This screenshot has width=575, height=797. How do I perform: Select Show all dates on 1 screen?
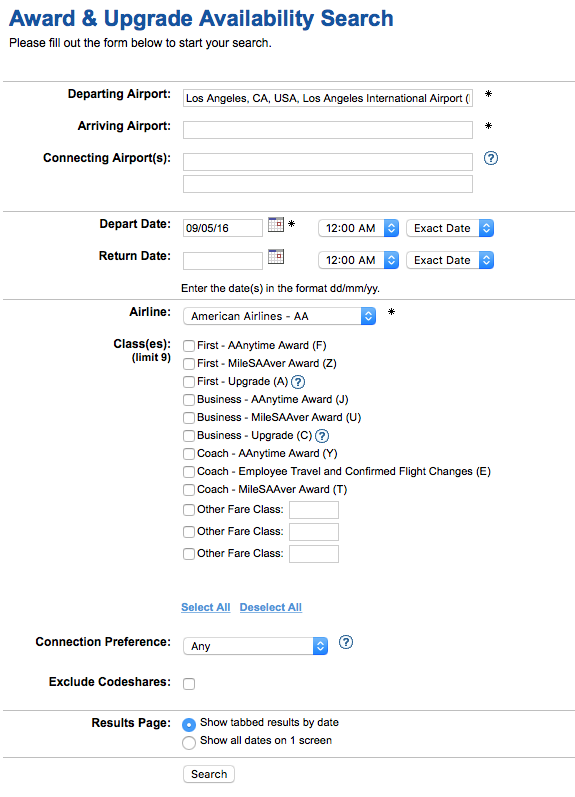(x=189, y=742)
